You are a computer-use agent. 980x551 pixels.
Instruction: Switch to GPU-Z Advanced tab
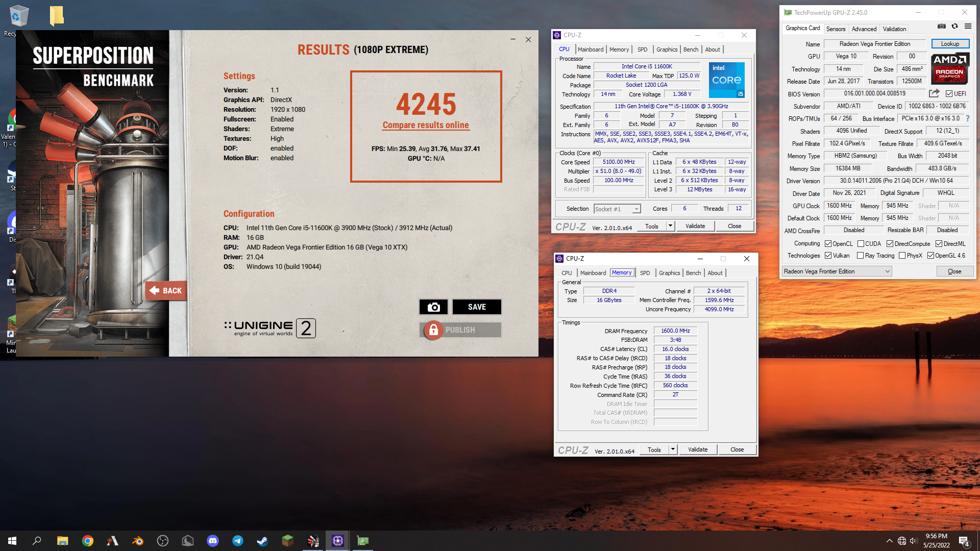[864, 29]
